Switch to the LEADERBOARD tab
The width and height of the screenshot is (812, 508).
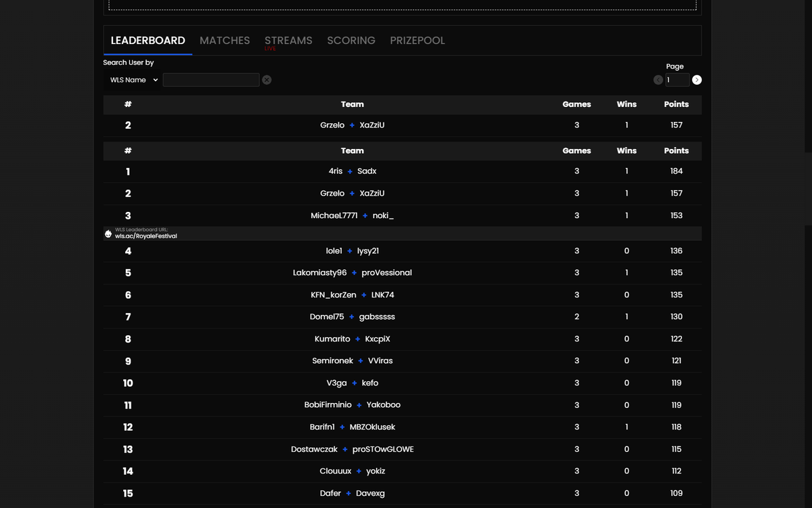pyautogui.click(x=148, y=41)
